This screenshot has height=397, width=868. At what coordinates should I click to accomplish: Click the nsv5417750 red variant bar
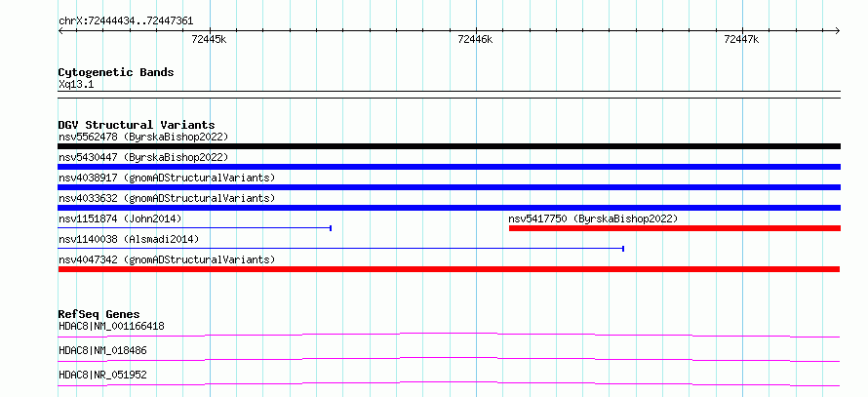pos(675,228)
